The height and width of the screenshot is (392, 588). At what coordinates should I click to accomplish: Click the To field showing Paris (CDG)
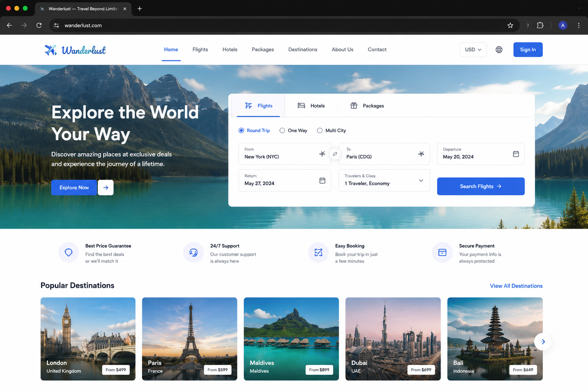pyautogui.click(x=384, y=154)
